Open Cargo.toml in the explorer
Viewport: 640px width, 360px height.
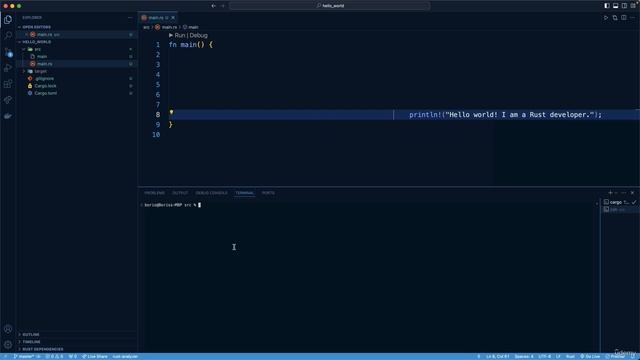[46, 93]
